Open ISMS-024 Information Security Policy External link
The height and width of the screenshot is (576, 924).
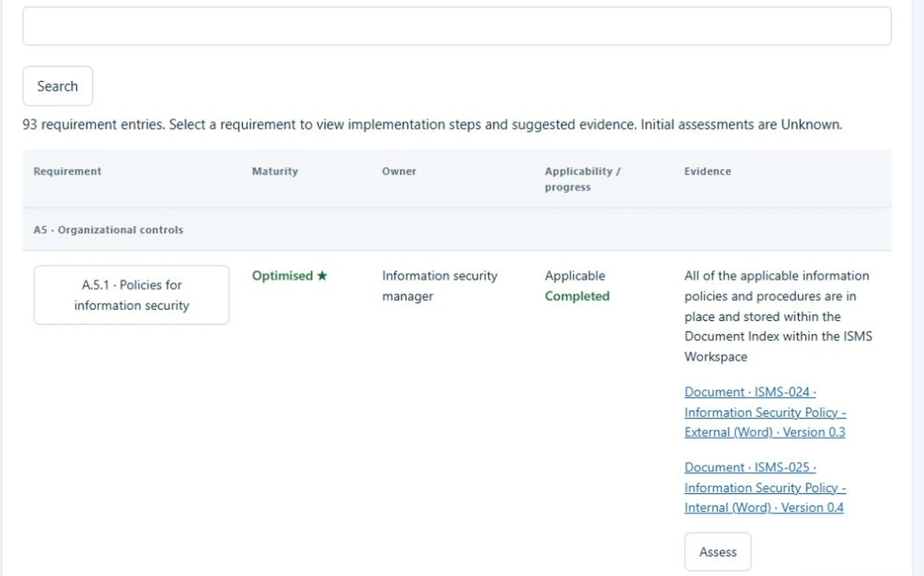(765, 412)
